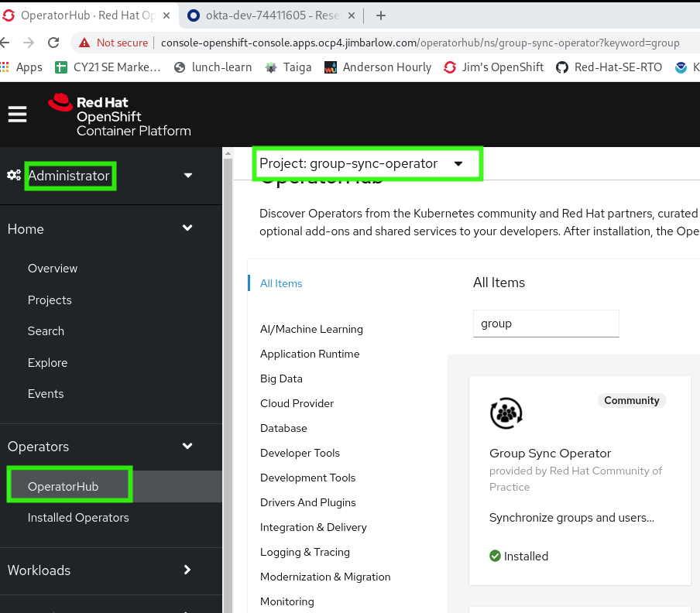700x613 pixels.
Task: Click the browser back arrow
Action: point(5,43)
